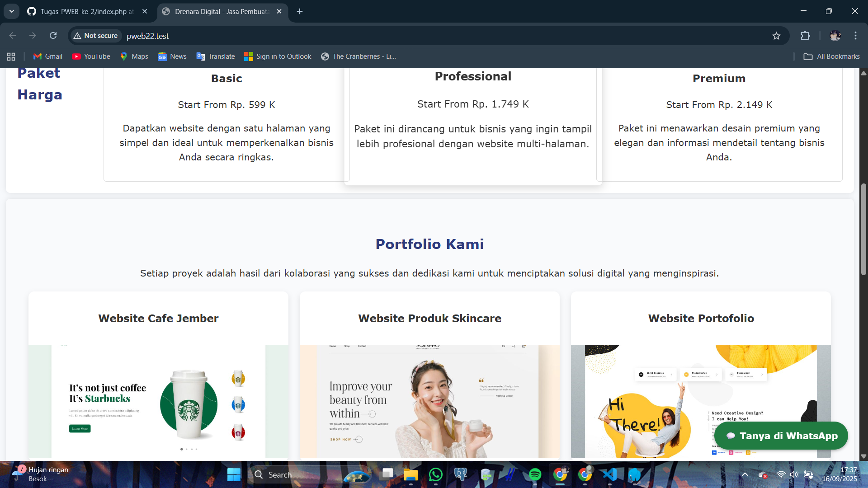Click the Not secure site indicator

(x=95, y=36)
